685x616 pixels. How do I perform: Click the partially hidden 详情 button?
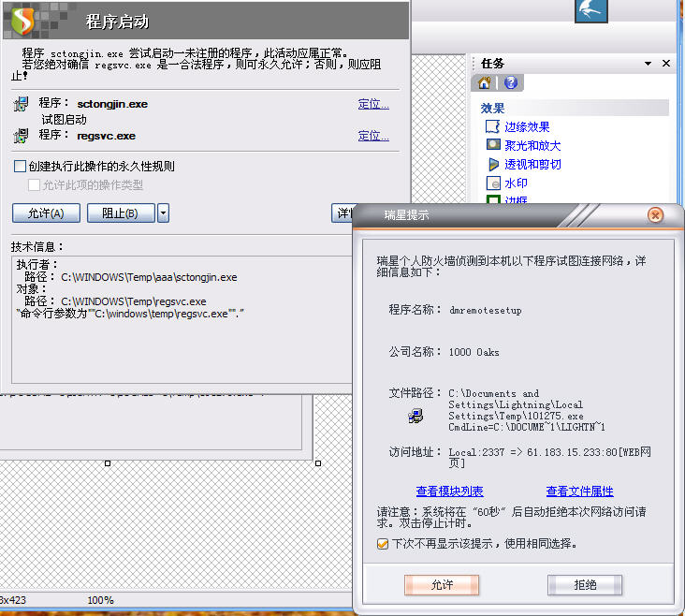pos(342,213)
